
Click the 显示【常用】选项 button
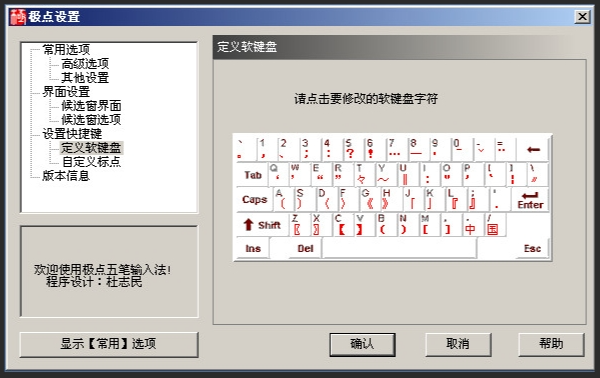point(109,344)
